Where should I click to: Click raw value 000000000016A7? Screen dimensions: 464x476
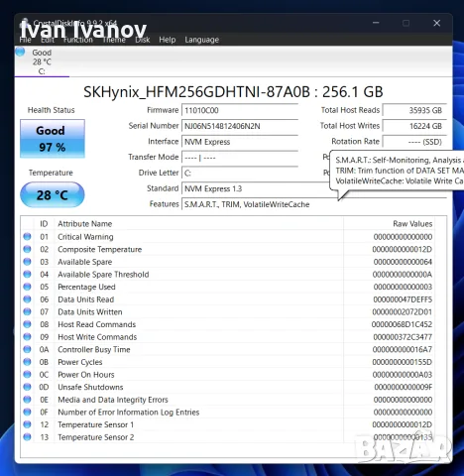click(x=403, y=349)
